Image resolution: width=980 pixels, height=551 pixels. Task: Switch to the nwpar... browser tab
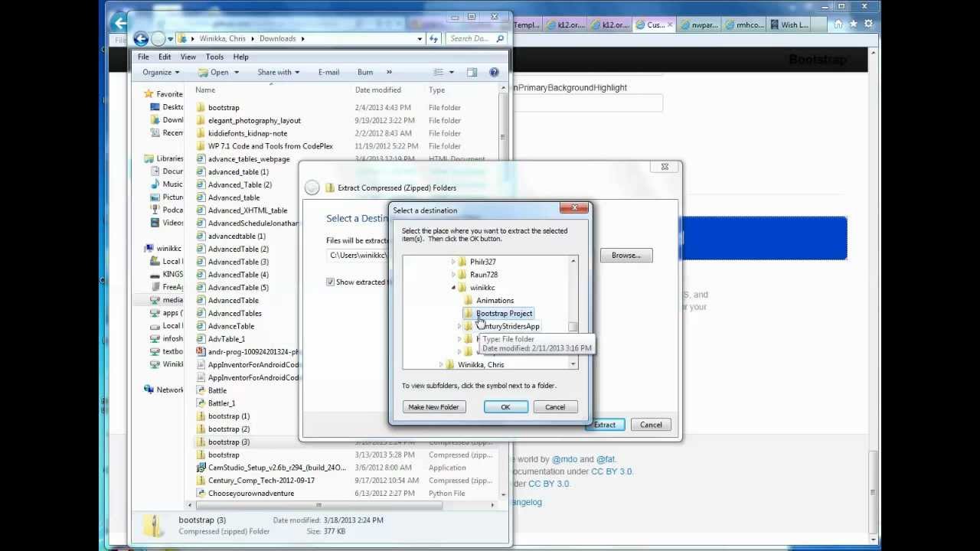pos(699,25)
